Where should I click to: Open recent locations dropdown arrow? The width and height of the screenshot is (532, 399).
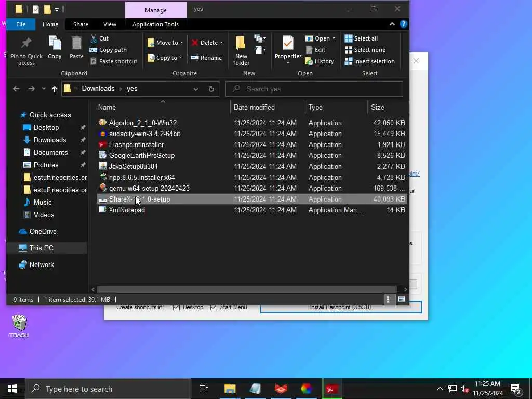point(44,89)
